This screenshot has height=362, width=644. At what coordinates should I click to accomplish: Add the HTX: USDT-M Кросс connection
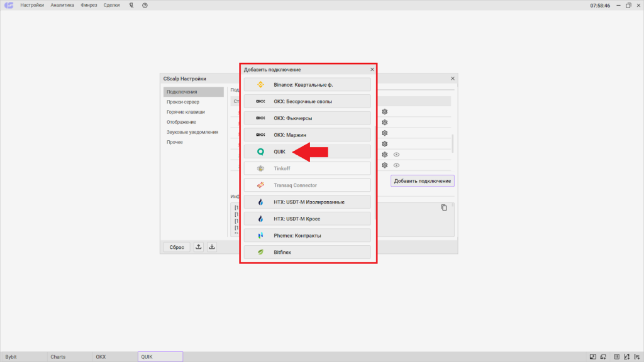[x=307, y=219]
